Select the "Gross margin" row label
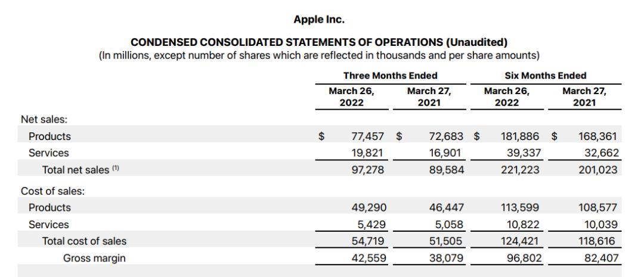Image resolution: width=644 pixels, height=277 pixels. pyautogui.click(x=94, y=258)
